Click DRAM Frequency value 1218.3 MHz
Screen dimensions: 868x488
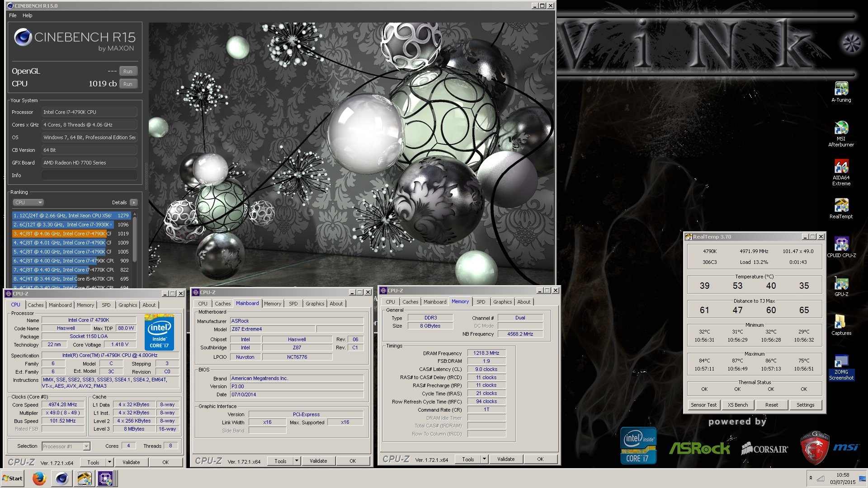tap(486, 353)
